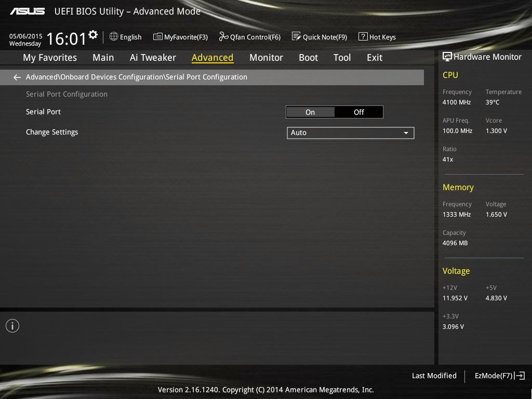Open the Change Settings Auto dropdown
This screenshot has height=399, width=532.
point(351,133)
